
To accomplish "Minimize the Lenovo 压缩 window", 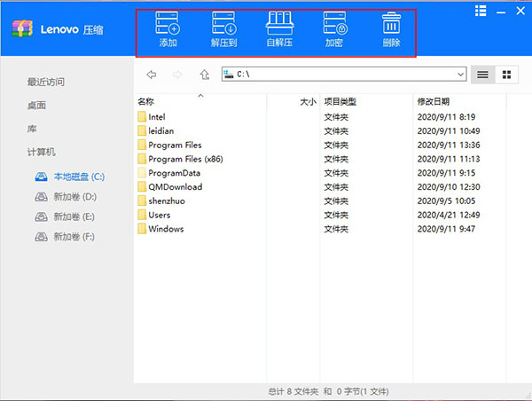I will pyautogui.click(x=501, y=12).
